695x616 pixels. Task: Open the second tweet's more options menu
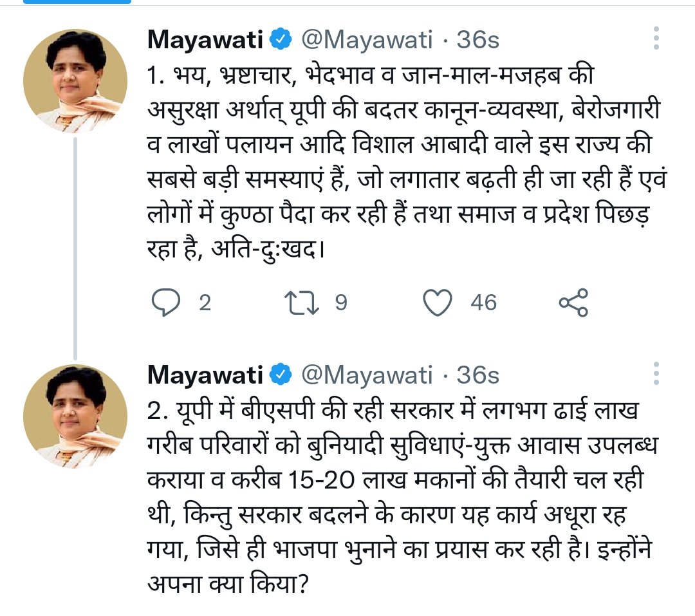(656, 373)
